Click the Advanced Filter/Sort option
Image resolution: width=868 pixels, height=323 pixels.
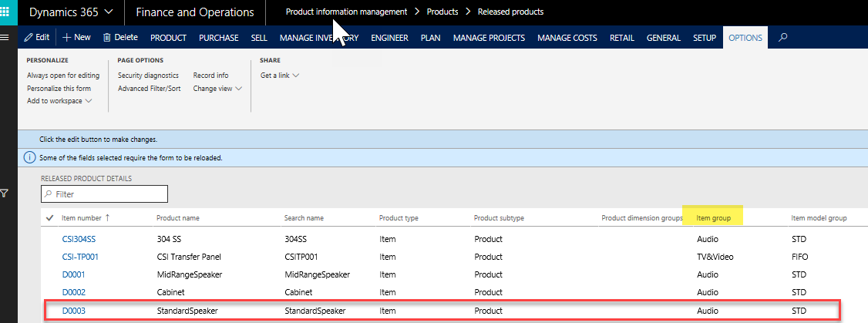pos(149,89)
